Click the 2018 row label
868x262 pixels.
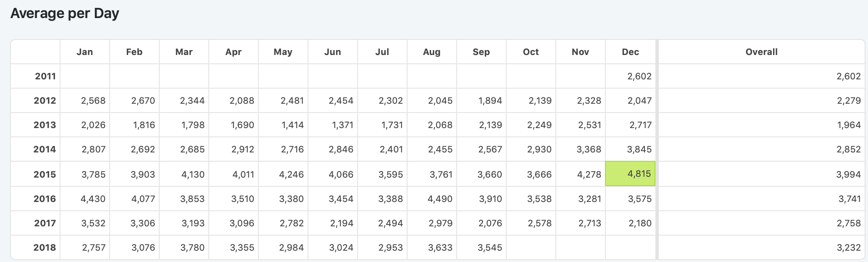pos(45,247)
